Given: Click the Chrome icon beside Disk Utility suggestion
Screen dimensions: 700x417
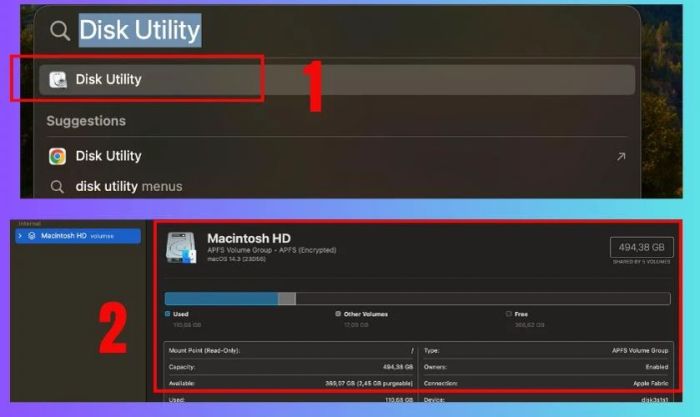Looking at the screenshot, I should pyautogui.click(x=58, y=156).
